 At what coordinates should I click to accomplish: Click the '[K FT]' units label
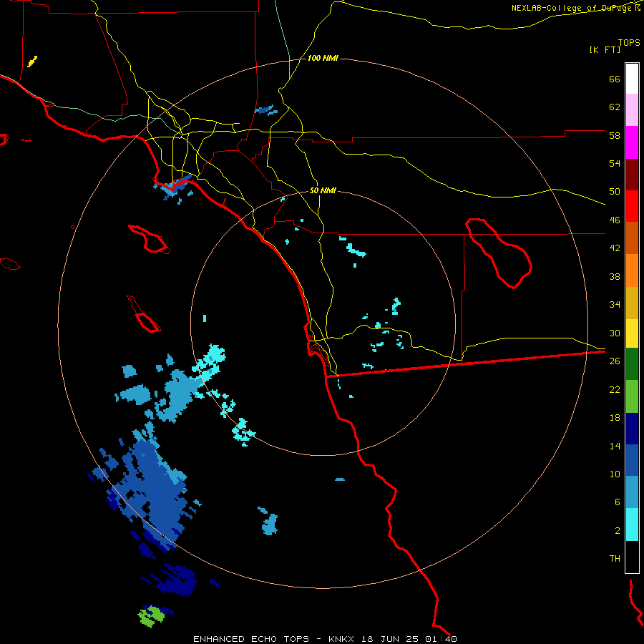(605, 50)
